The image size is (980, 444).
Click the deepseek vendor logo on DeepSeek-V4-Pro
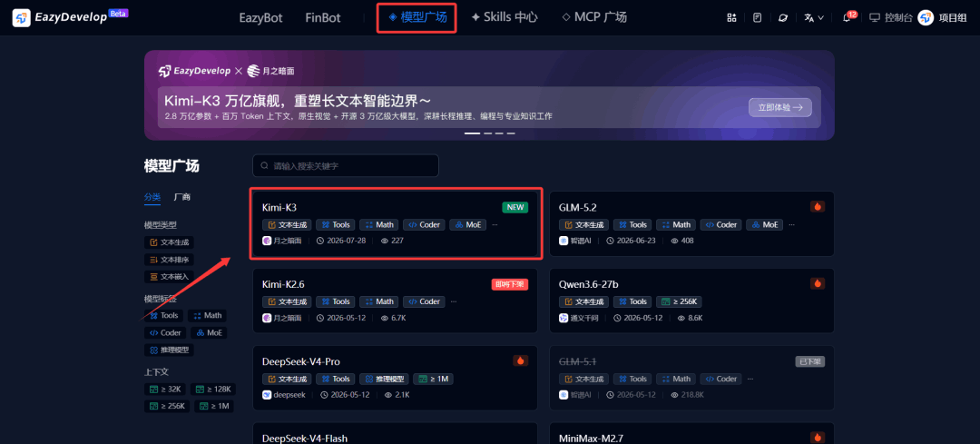point(266,395)
